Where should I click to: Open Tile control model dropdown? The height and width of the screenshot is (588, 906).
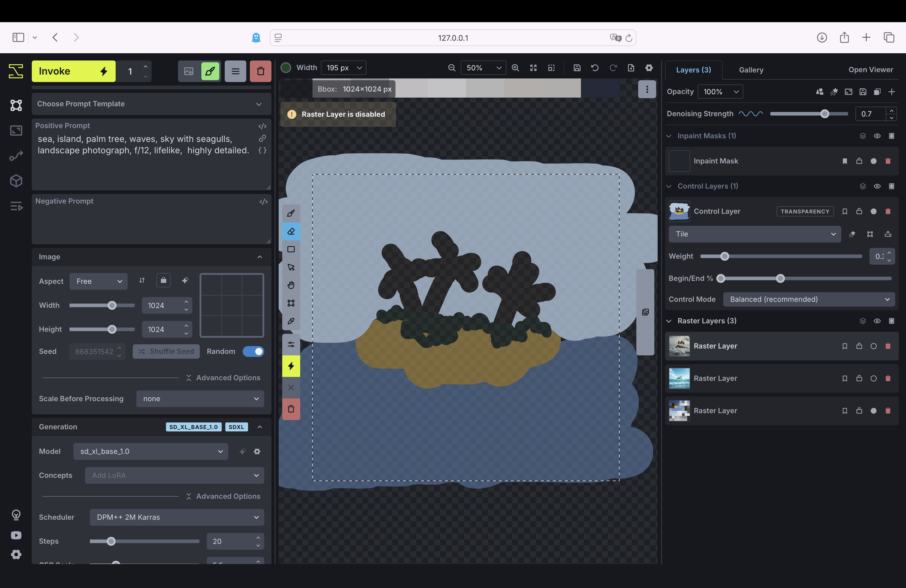(754, 234)
